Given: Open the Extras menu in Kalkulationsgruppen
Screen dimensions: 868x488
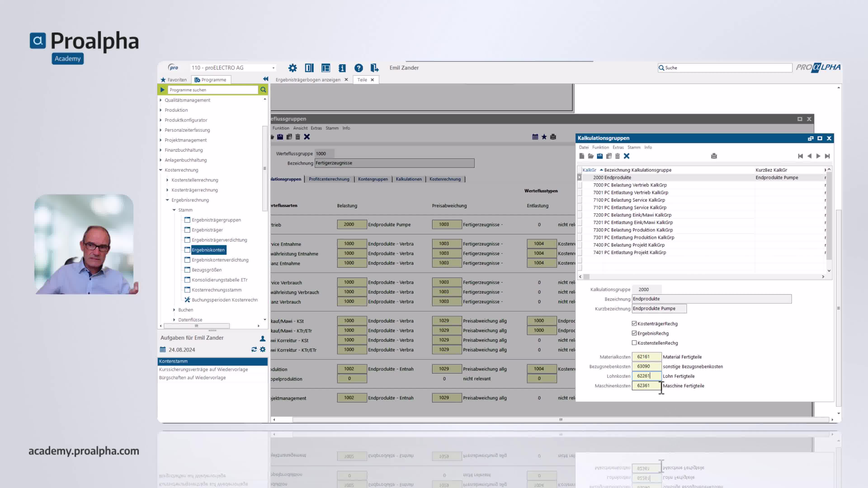Looking at the screenshot, I should [x=618, y=147].
